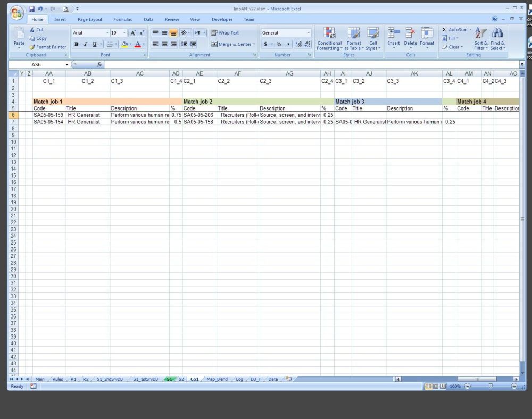Viewport: 532px width, 419px height.
Task: Click the AutoSum button
Action: [456, 30]
